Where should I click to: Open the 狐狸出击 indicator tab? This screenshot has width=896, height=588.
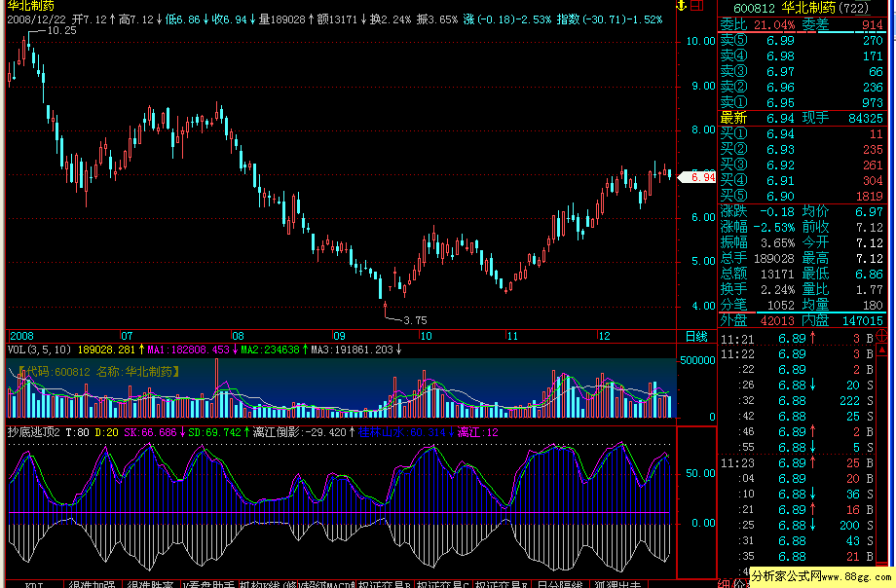pos(617,584)
